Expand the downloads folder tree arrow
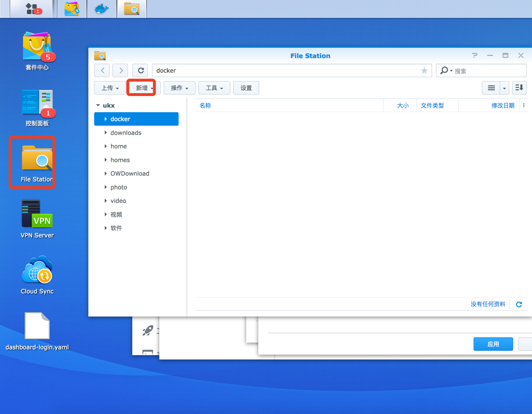 click(106, 133)
